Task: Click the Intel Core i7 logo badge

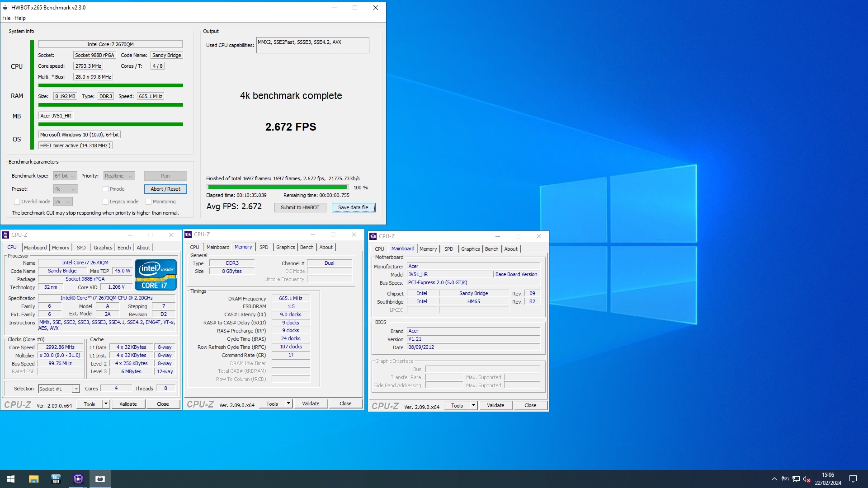Action: pos(156,274)
